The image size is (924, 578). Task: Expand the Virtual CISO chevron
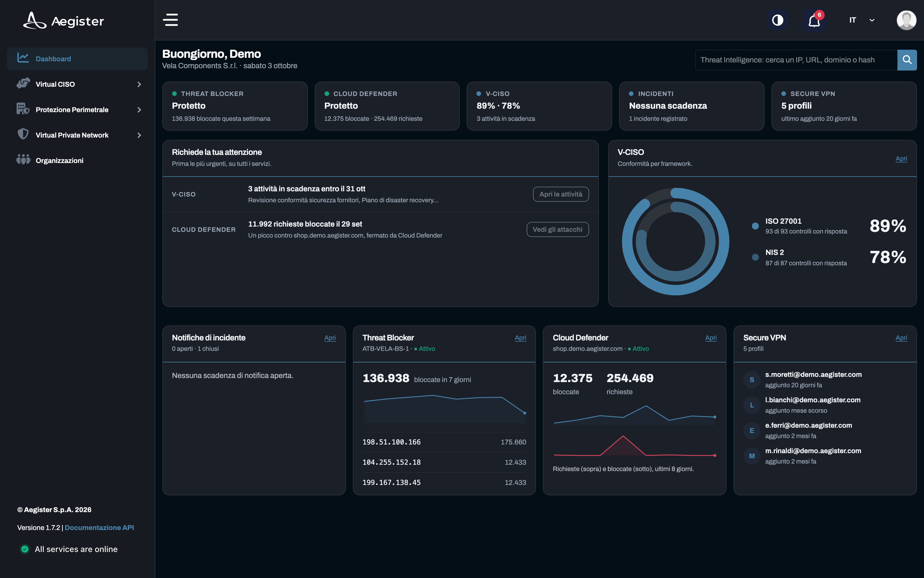click(139, 84)
